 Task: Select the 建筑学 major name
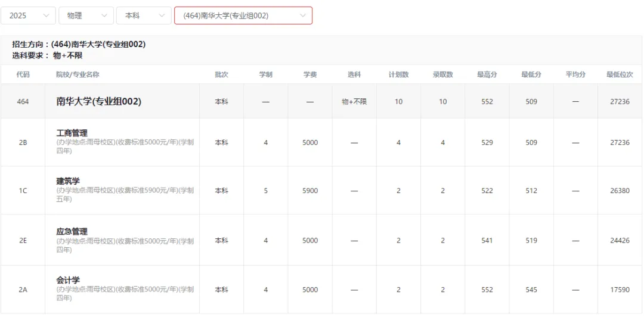(x=68, y=181)
